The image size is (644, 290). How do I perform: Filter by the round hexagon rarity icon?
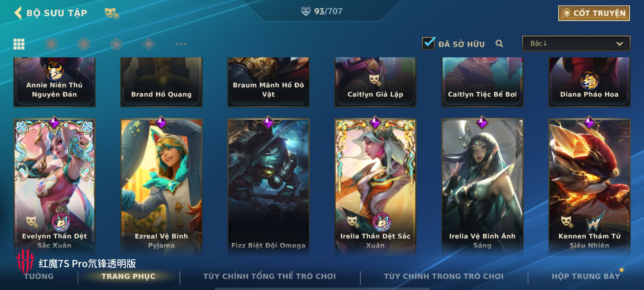click(51, 44)
